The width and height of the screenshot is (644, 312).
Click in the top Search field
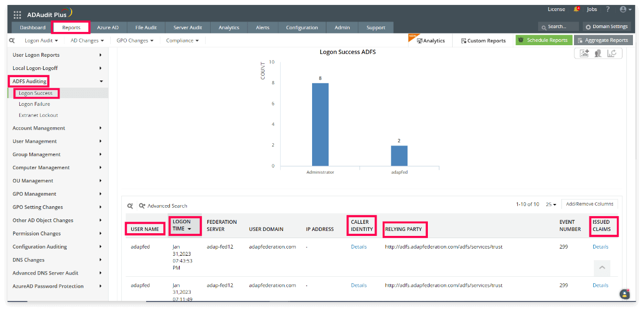(559, 26)
